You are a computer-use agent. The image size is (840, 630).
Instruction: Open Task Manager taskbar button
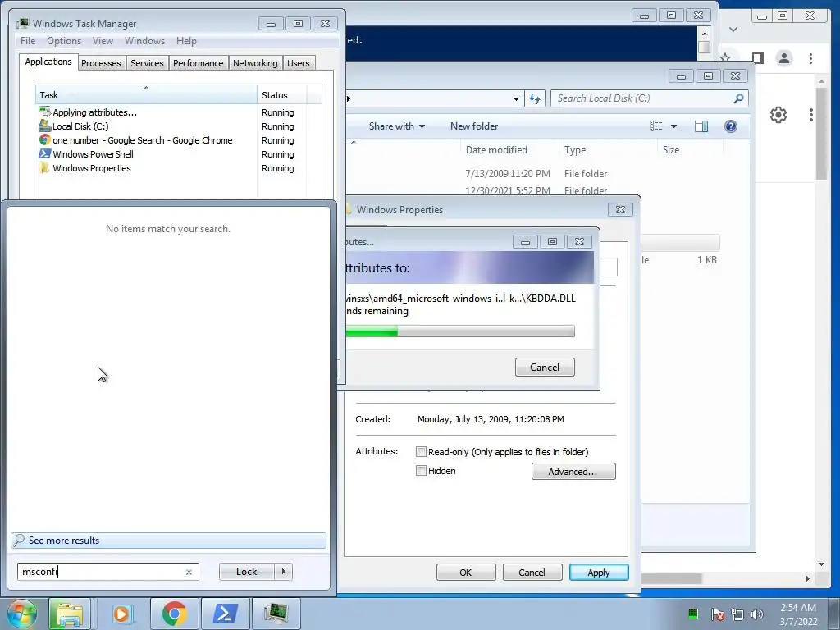click(276, 614)
